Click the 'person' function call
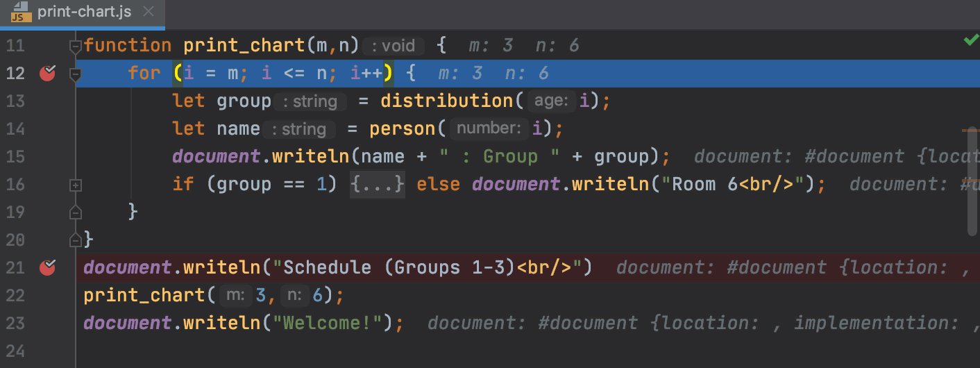980x368 pixels. point(403,128)
